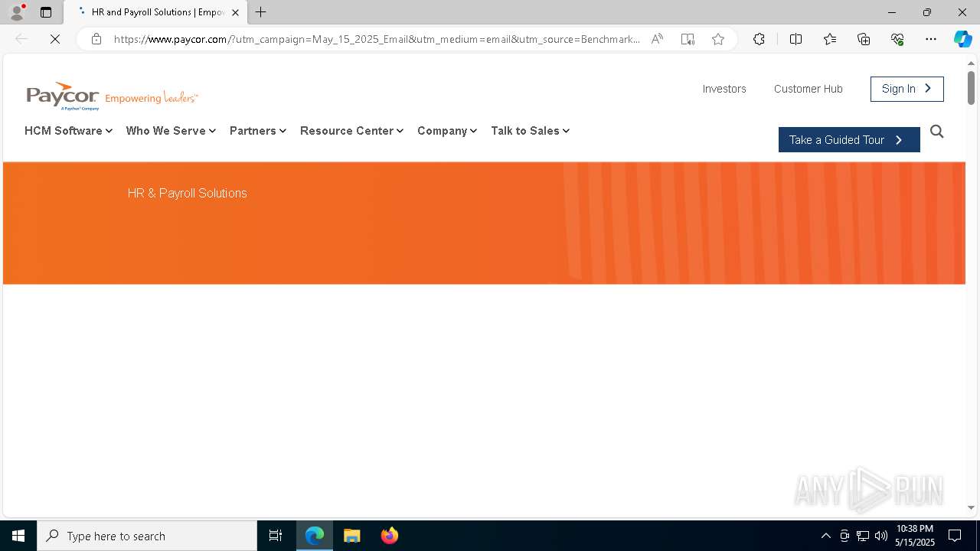Open Settings and more menu
The height and width of the screenshot is (551, 980).
click(931, 39)
